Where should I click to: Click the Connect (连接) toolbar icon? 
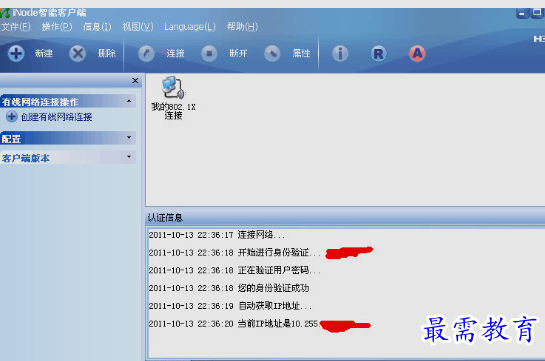146,54
